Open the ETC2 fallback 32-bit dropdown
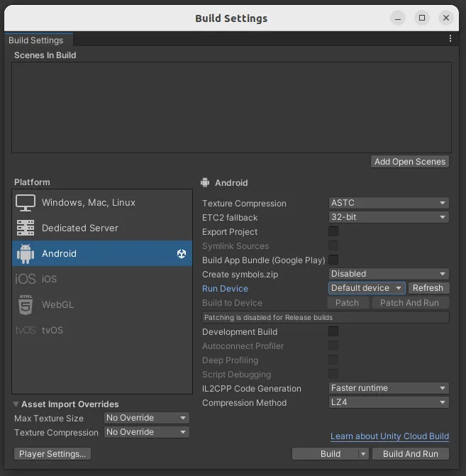 pyautogui.click(x=389, y=217)
